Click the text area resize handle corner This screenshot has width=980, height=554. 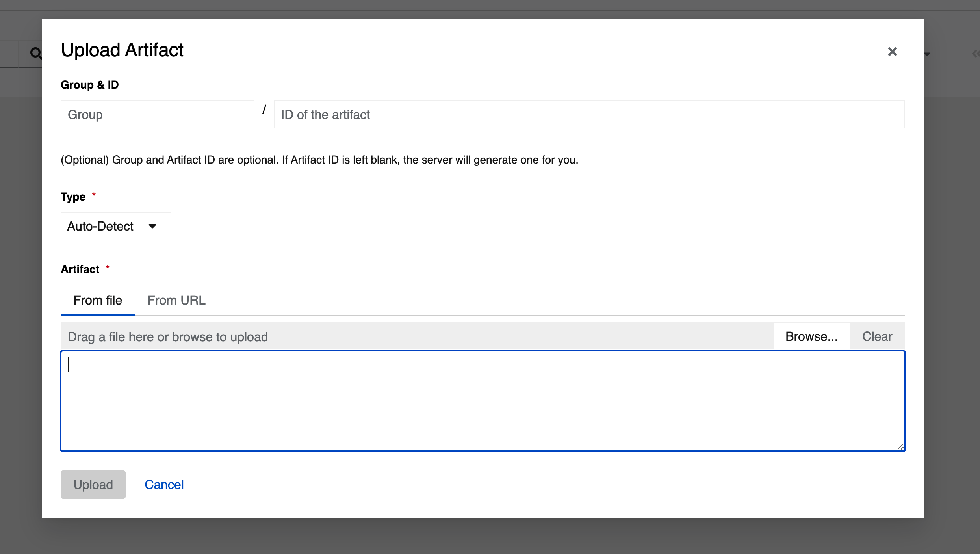(x=900, y=446)
